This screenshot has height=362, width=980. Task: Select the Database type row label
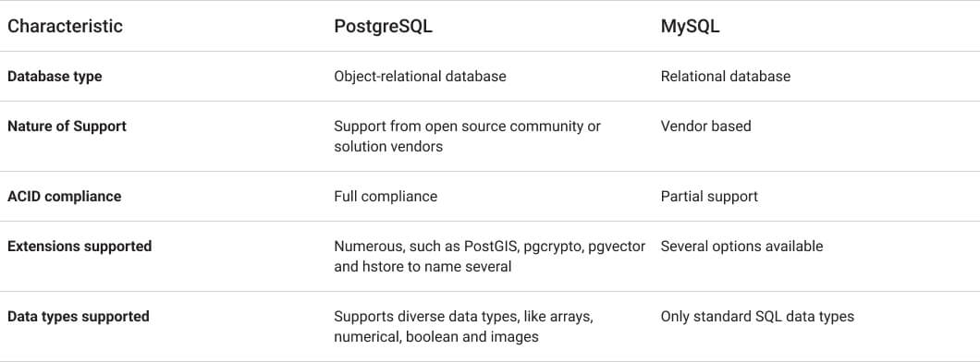pos(55,76)
